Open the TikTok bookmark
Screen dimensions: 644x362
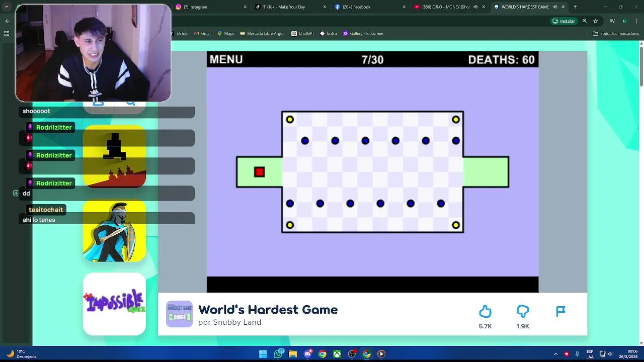click(x=179, y=34)
